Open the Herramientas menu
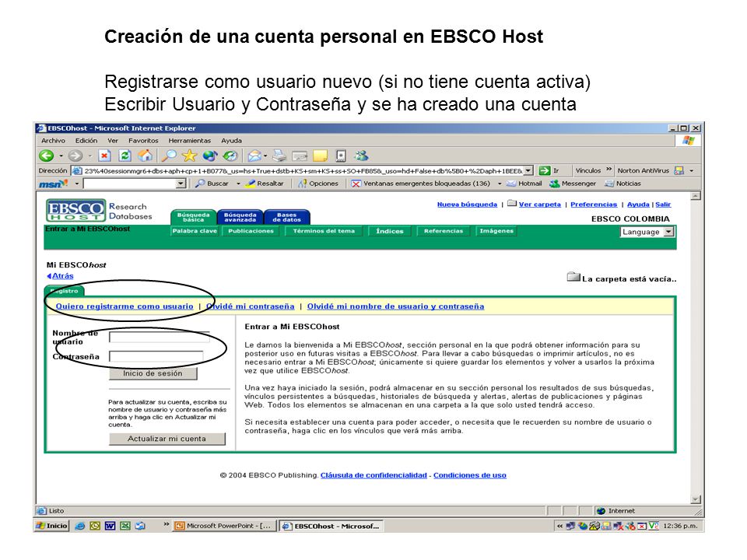 189,141
